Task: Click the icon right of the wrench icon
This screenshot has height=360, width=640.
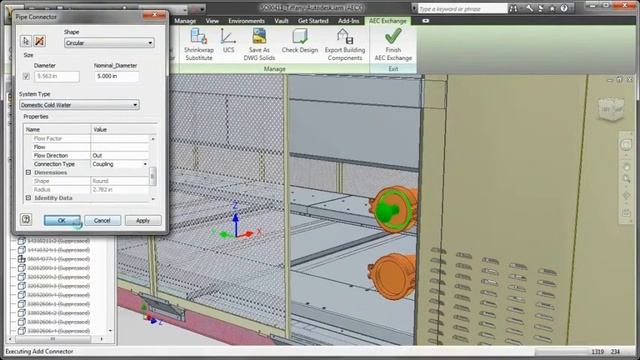Action: tap(540, 8)
